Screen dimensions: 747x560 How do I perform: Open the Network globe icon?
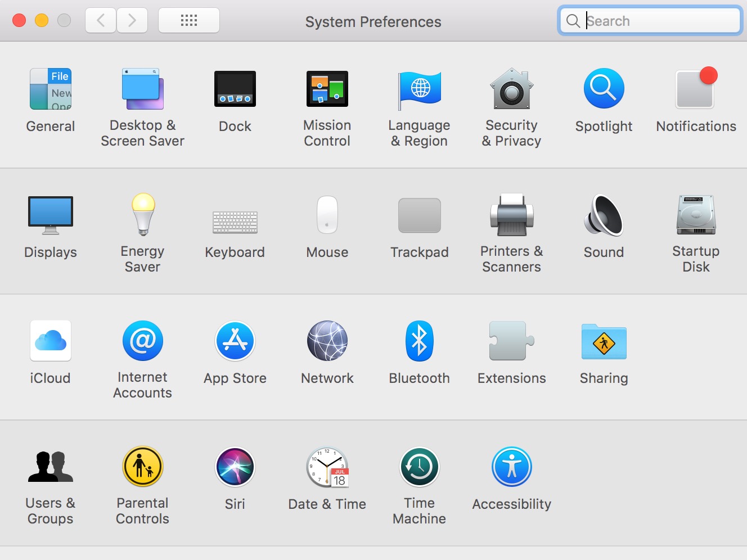(327, 341)
